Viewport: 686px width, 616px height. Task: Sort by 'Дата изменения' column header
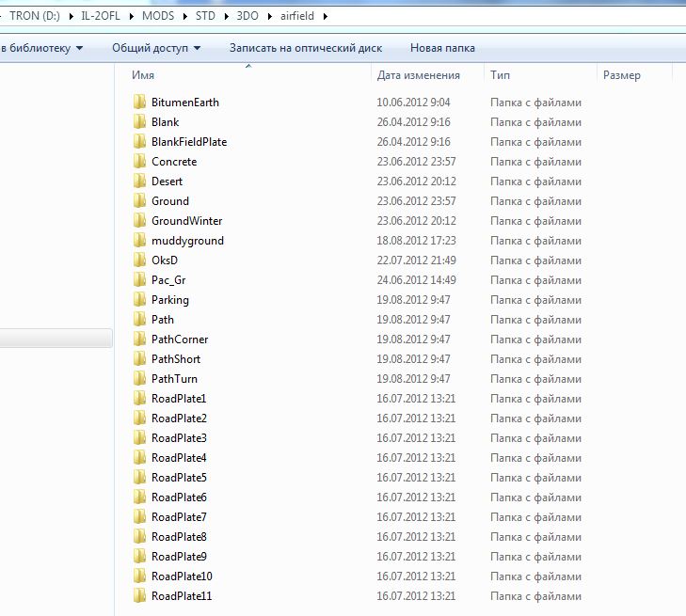[418, 75]
